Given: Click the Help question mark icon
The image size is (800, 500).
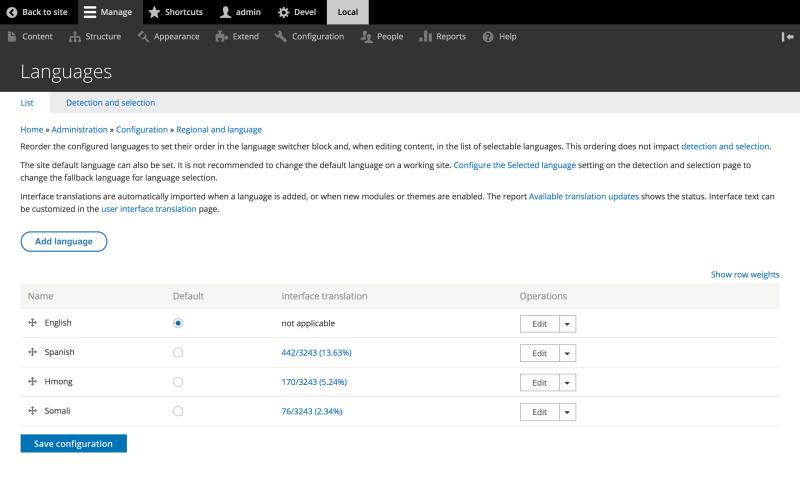Looking at the screenshot, I should click(488, 37).
